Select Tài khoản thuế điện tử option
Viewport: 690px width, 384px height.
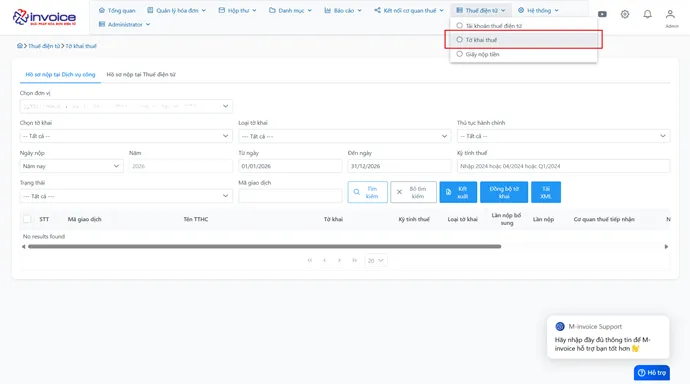(x=524, y=26)
